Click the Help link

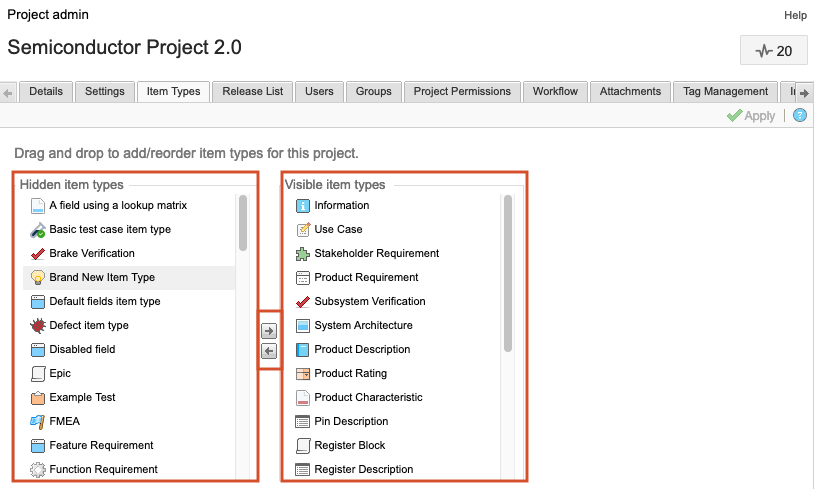(x=795, y=15)
